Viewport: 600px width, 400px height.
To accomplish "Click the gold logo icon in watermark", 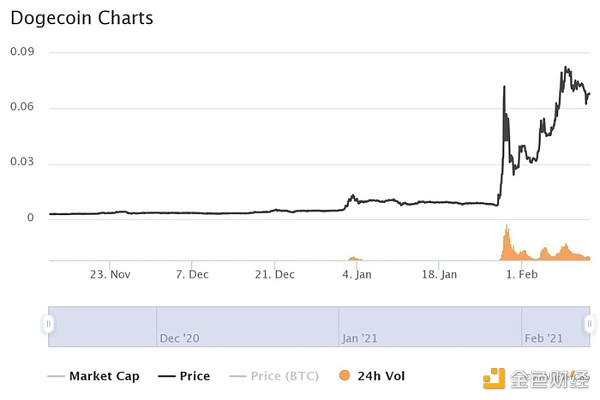I will [494, 378].
